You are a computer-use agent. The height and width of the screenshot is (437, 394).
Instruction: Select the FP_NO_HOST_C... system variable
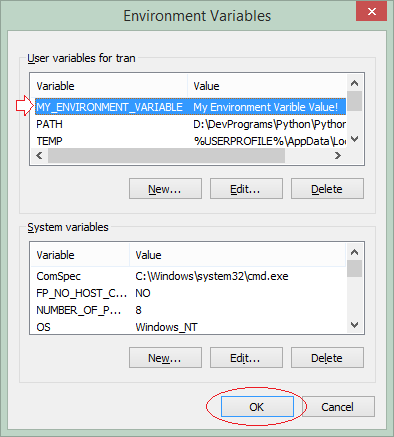[188, 293]
